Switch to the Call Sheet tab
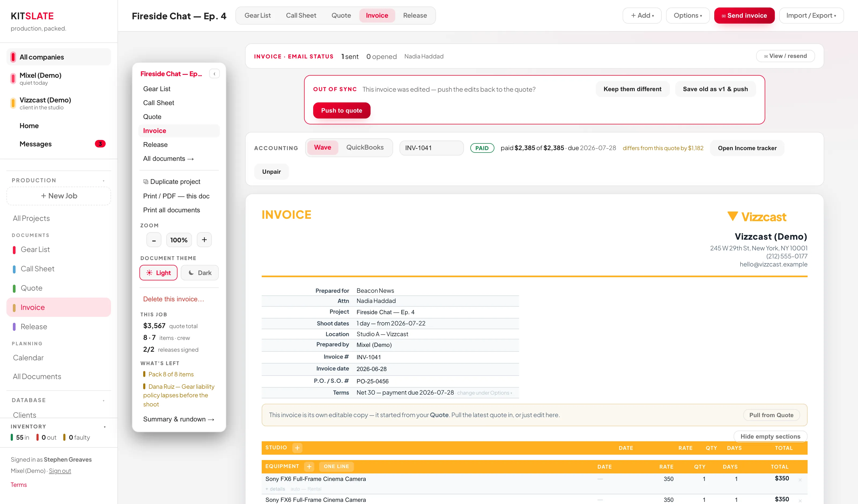 pyautogui.click(x=301, y=15)
